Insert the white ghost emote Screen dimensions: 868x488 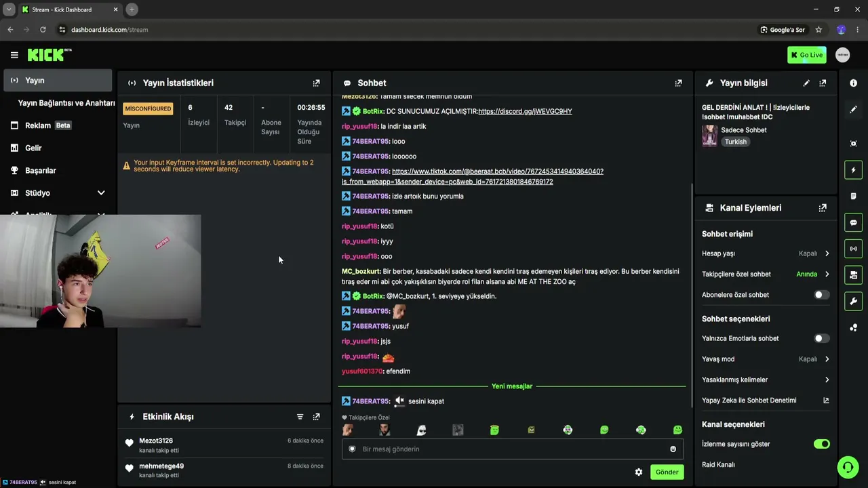tap(421, 430)
